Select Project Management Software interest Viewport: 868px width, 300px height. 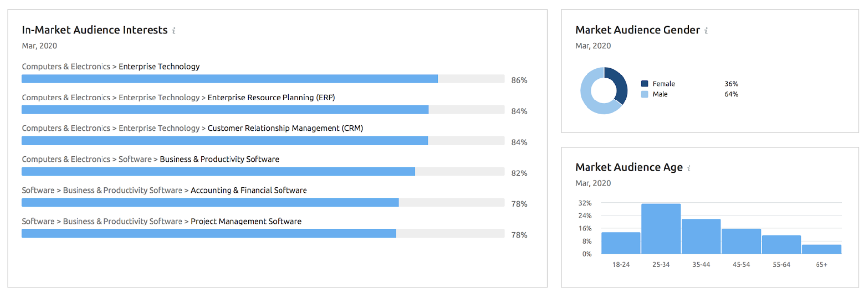point(246,221)
